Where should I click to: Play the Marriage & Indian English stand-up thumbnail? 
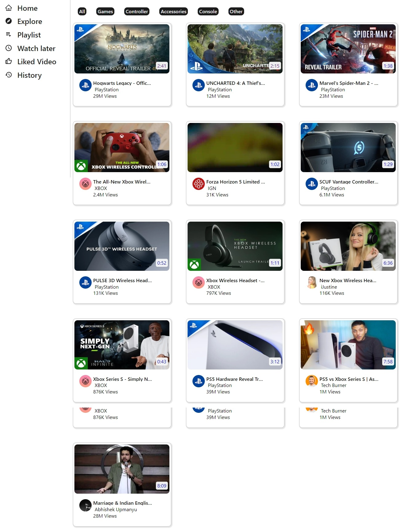122,469
